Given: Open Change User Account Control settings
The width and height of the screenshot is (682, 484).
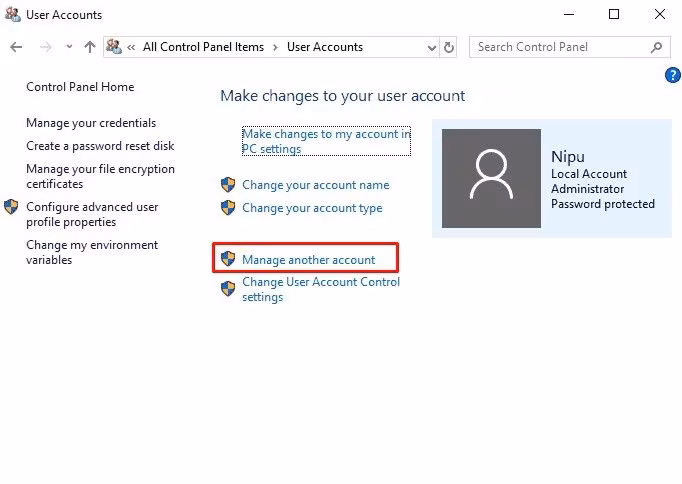Looking at the screenshot, I should pos(320,289).
